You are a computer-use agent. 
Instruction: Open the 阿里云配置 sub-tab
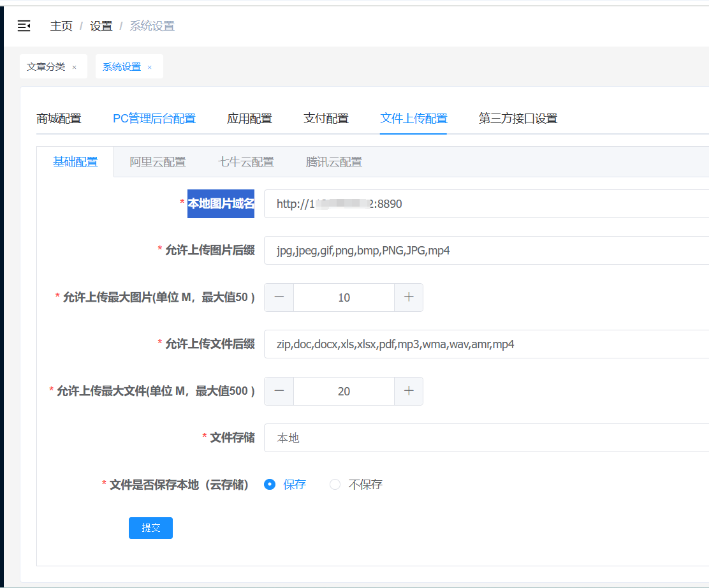(x=158, y=162)
